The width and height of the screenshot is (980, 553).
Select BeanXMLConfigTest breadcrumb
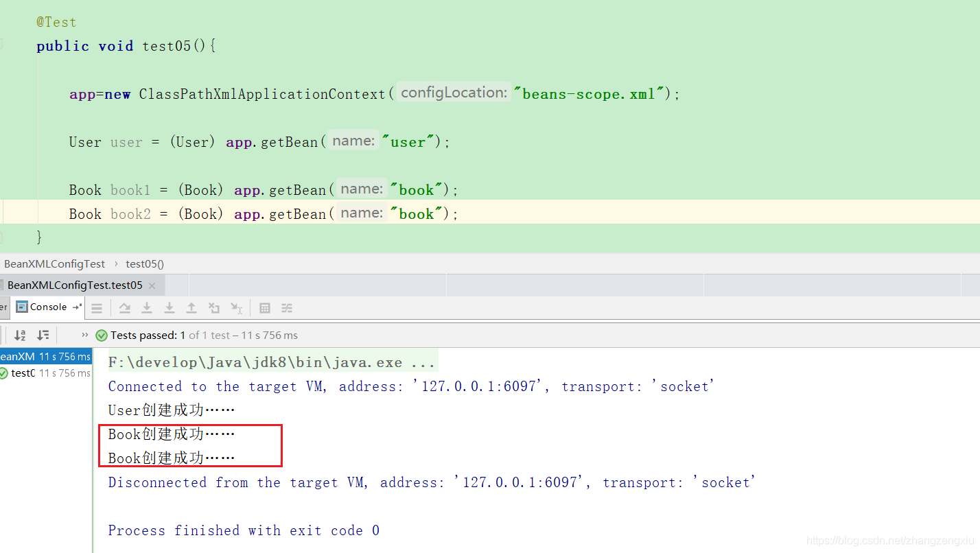55,263
